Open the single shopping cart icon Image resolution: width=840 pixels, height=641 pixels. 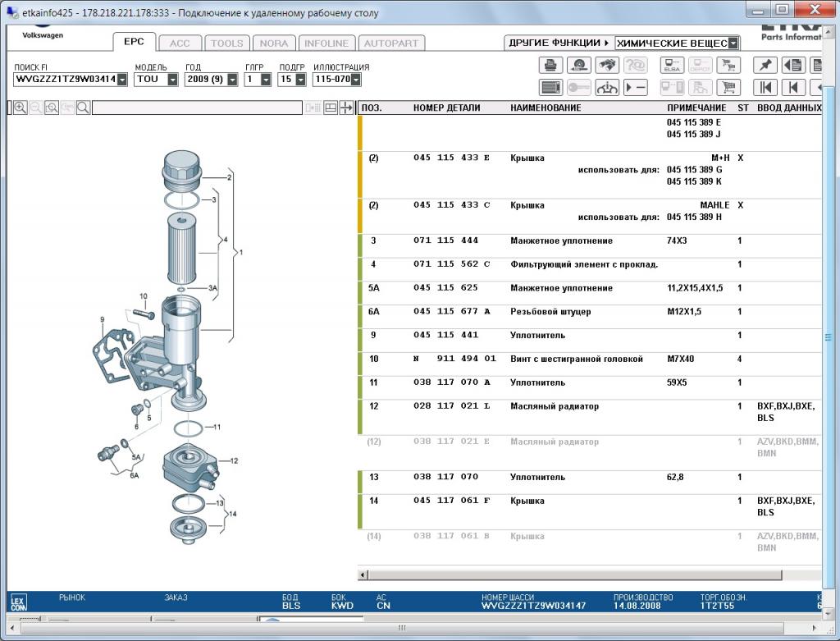pos(728,87)
